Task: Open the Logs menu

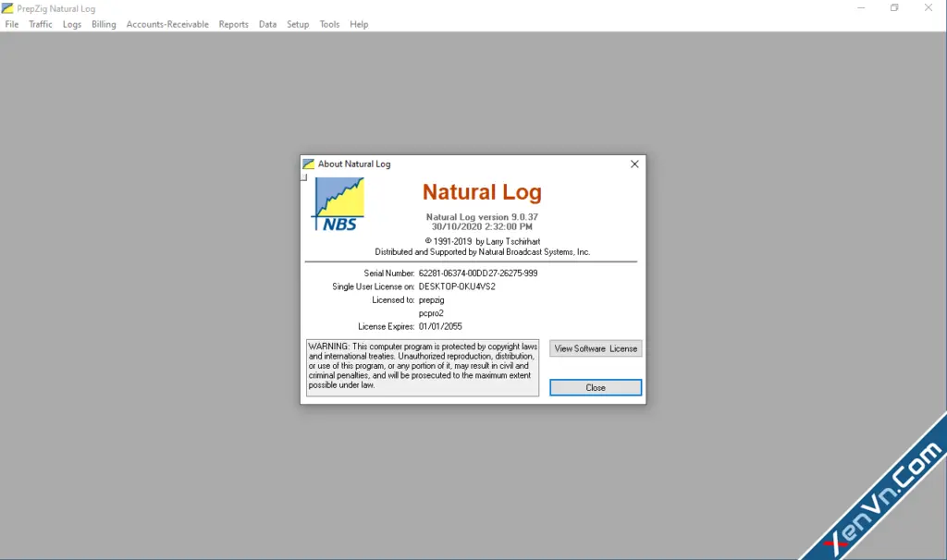Action: tap(72, 24)
